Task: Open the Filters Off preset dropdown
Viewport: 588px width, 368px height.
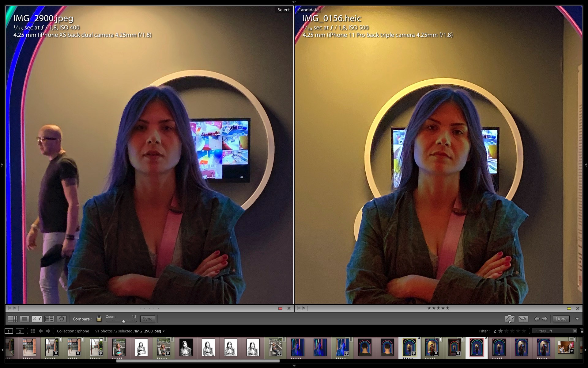Action: pyautogui.click(x=555, y=331)
